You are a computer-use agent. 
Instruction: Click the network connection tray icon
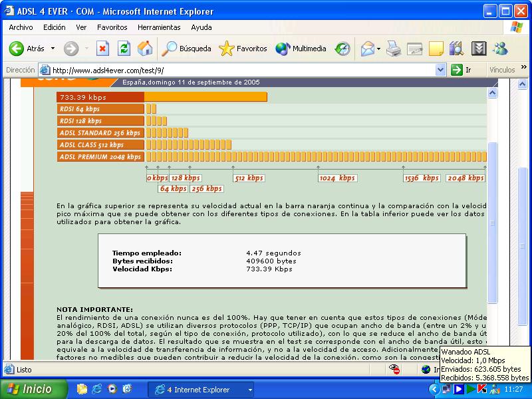point(446,389)
